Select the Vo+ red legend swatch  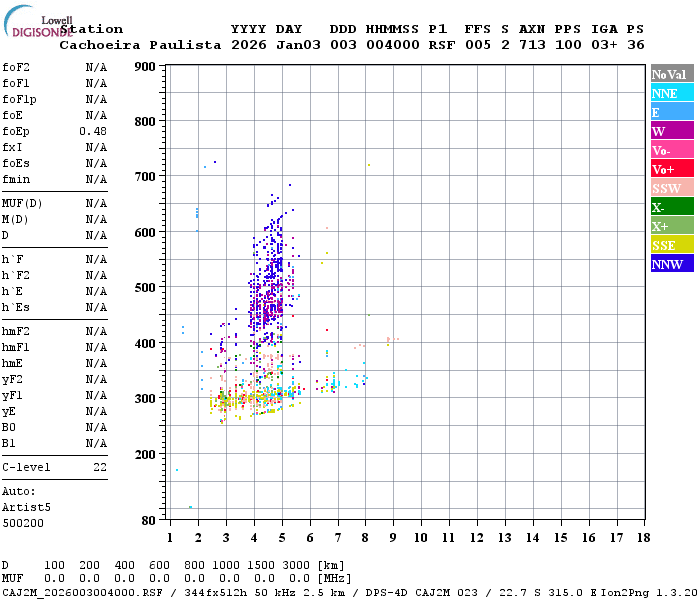pos(672,169)
